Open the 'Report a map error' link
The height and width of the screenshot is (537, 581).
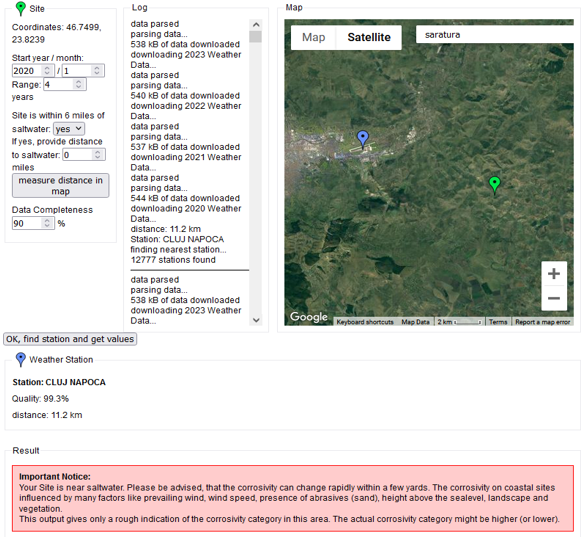(542, 322)
